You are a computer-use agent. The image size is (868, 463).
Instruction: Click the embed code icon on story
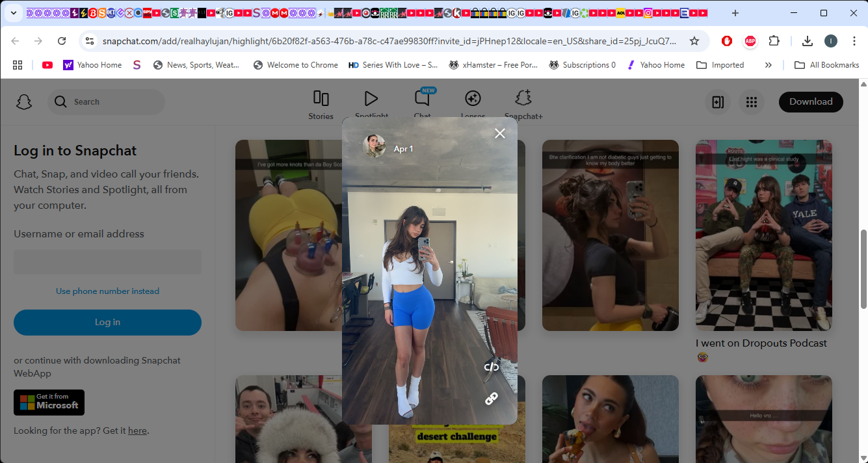(492, 367)
